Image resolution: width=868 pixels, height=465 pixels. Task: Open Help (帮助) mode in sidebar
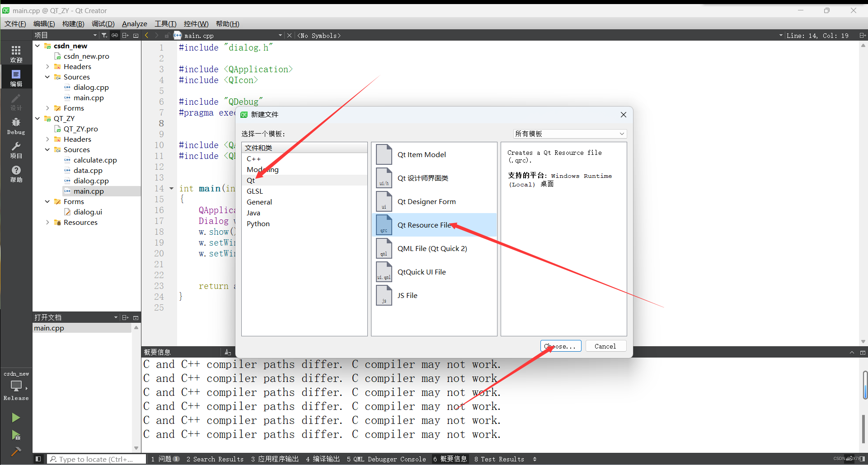(16, 173)
